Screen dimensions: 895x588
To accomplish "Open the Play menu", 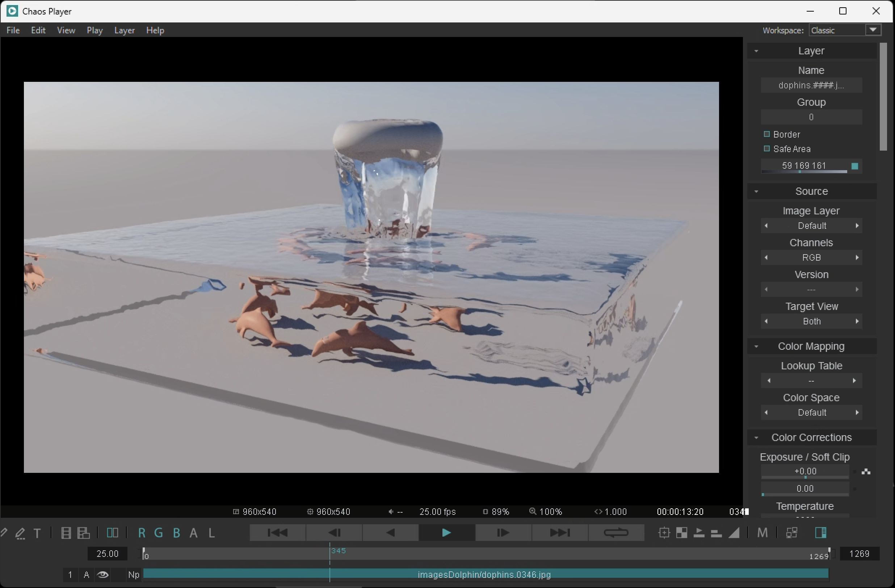I will tap(94, 30).
